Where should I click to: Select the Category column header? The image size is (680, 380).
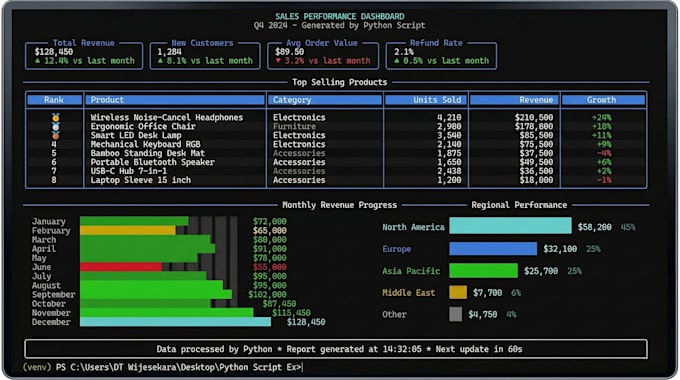tap(325, 100)
